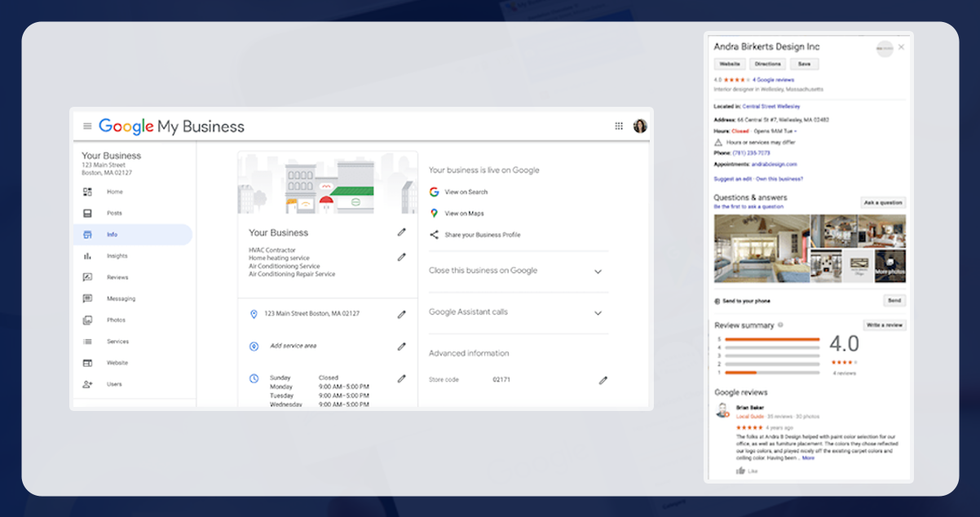Edit the business address pencil icon
980x517 pixels.
click(401, 314)
